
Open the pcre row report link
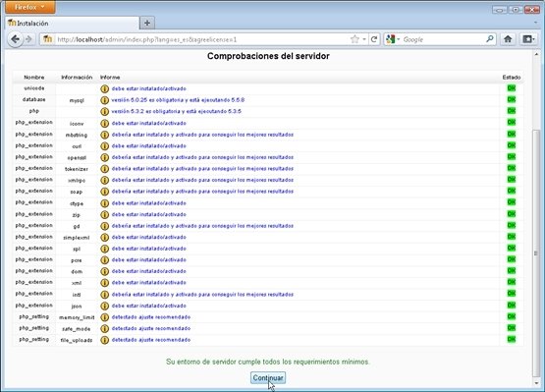pyautogui.click(x=148, y=259)
